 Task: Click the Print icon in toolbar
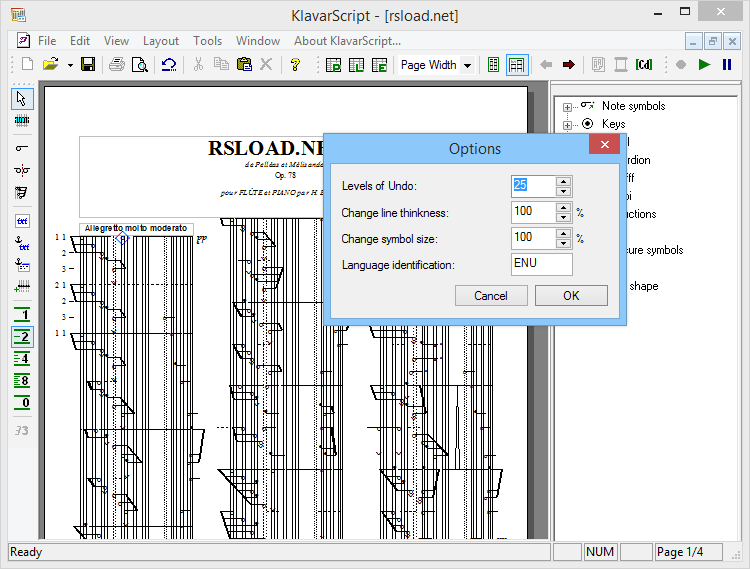click(117, 65)
